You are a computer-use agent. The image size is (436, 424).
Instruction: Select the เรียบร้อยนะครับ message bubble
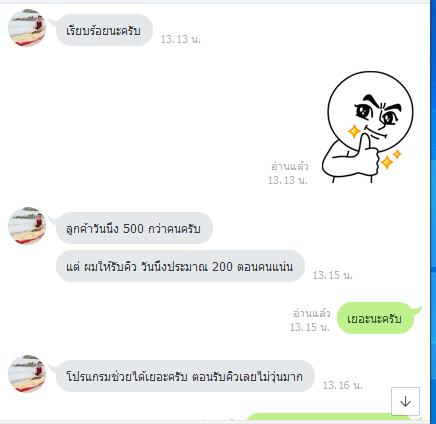click(104, 30)
